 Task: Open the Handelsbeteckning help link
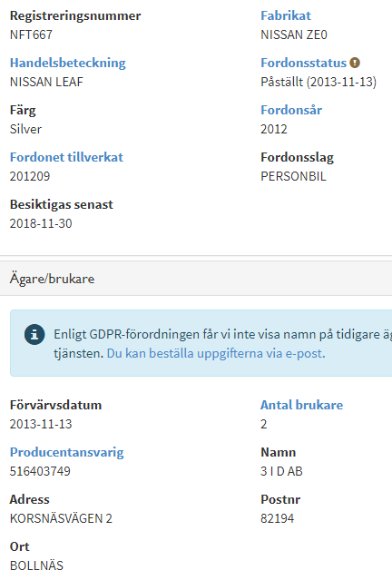(68, 63)
